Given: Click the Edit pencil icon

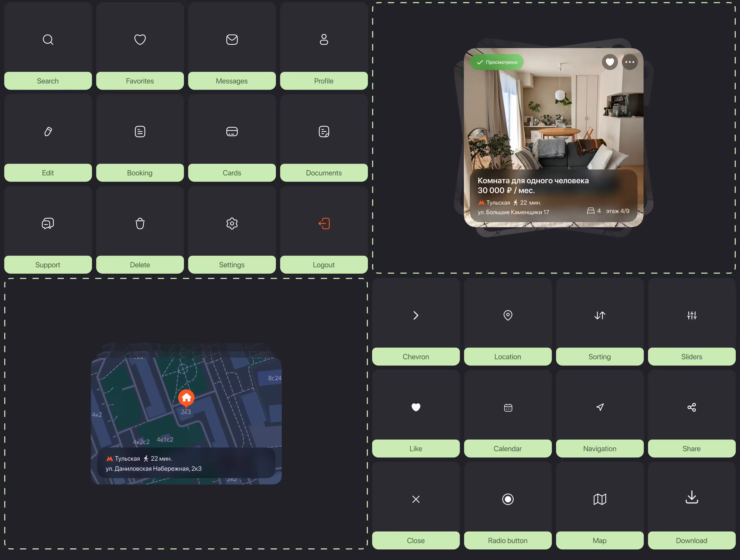Looking at the screenshot, I should 48,131.
